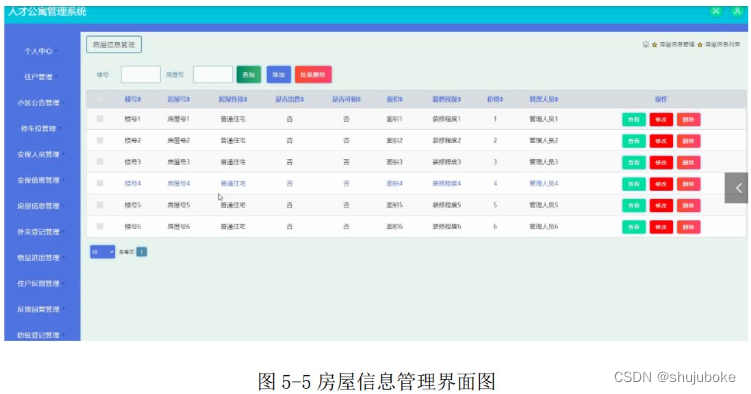
Task: Sort table by 房屋性质 column header
Action: pyautogui.click(x=233, y=99)
